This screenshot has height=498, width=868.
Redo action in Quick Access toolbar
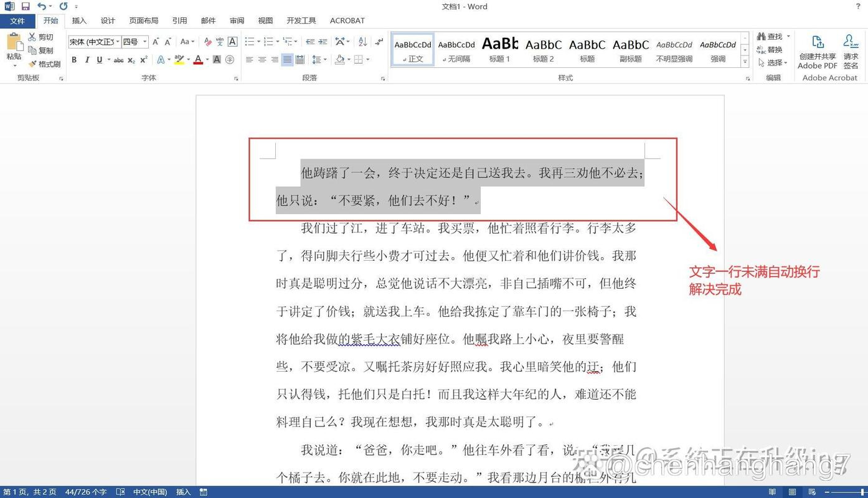[64, 6]
